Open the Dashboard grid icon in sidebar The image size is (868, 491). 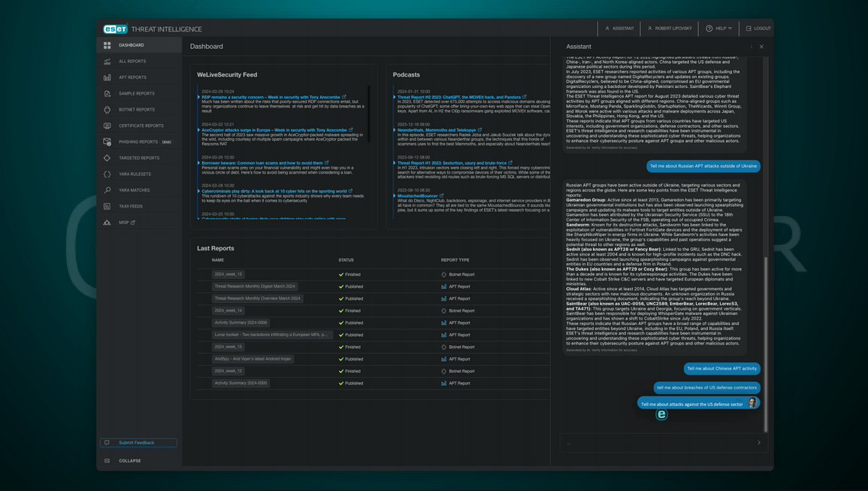pos(107,45)
